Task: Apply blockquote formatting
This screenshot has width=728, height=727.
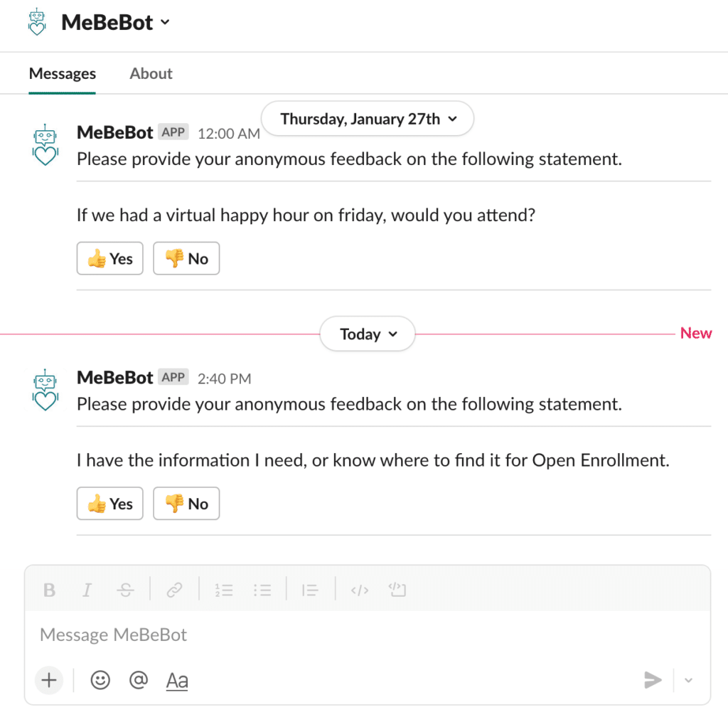Action: click(x=310, y=590)
